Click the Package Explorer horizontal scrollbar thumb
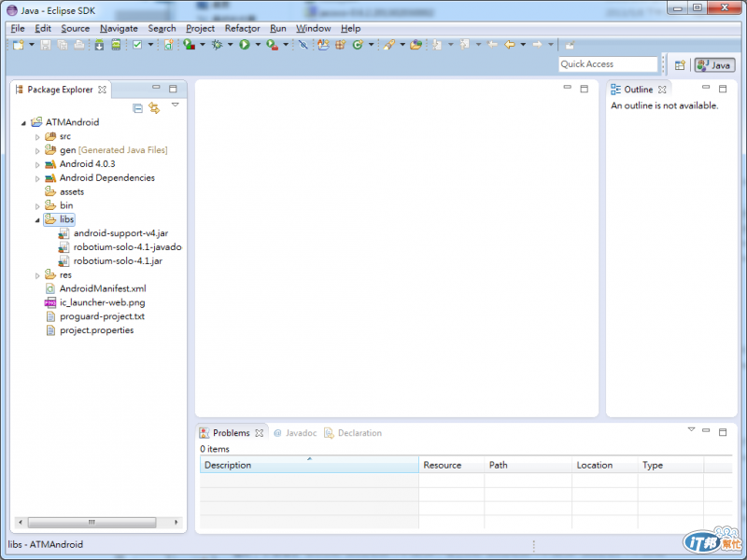 pyautogui.click(x=92, y=523)
